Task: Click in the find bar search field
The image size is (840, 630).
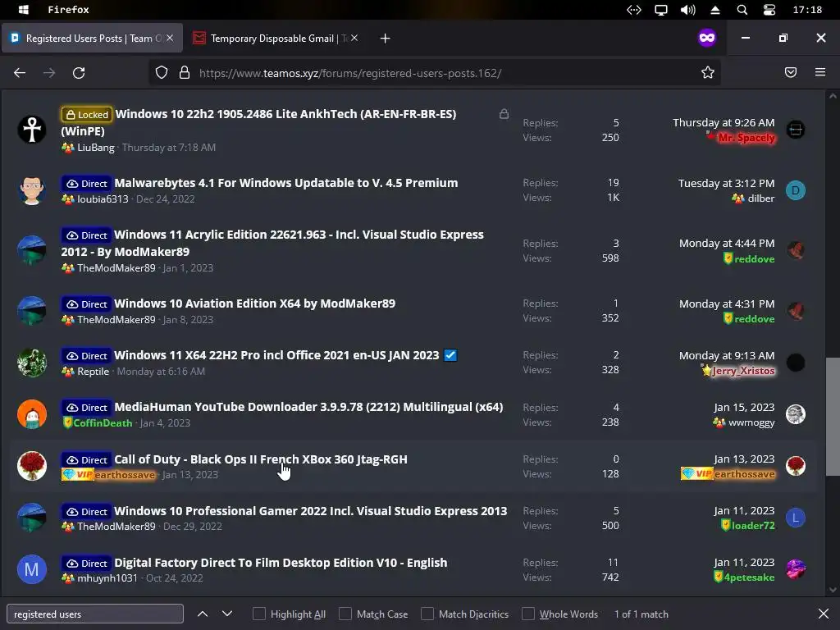Action: click(x=95, y=614)
